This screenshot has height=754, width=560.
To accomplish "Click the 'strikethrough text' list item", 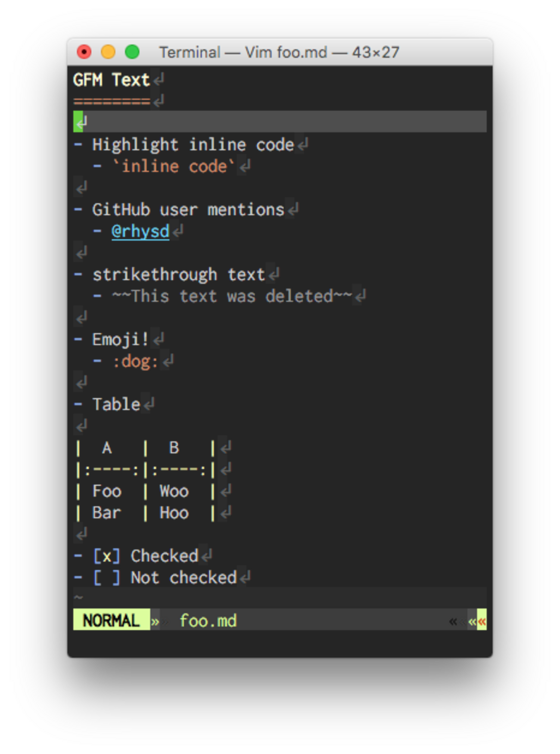I will pyautogui.click(x=179, y=275).
